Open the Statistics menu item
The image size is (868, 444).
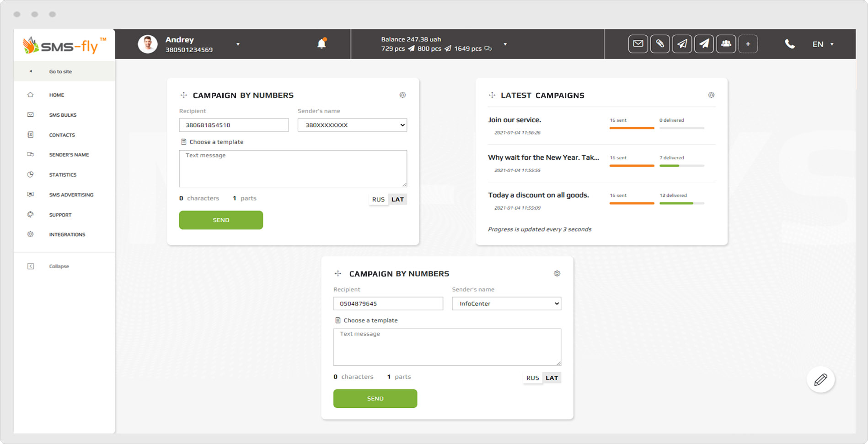click(63, 175)
